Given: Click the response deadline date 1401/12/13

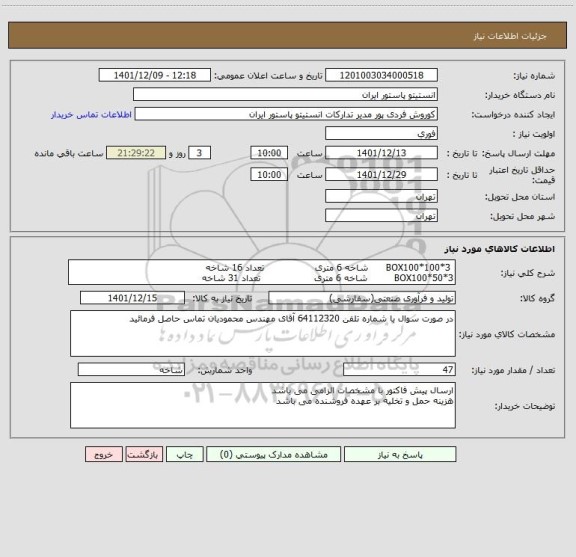Looking at the screenshot, I should click(x=381, y=153).
